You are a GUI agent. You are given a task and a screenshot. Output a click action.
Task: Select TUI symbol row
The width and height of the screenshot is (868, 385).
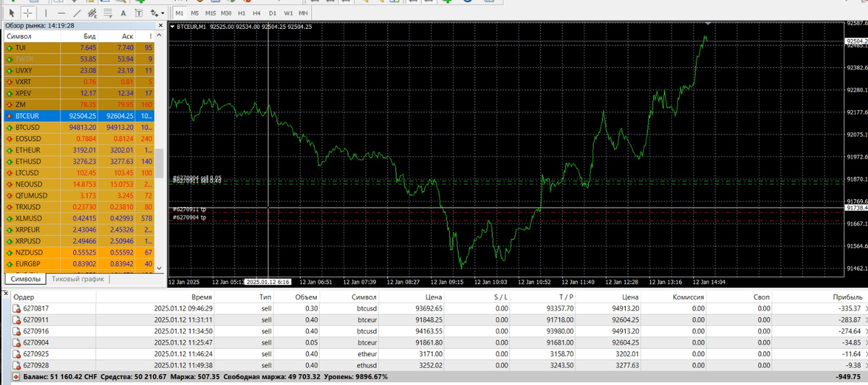pyautogui.click(x=78, y=47)
